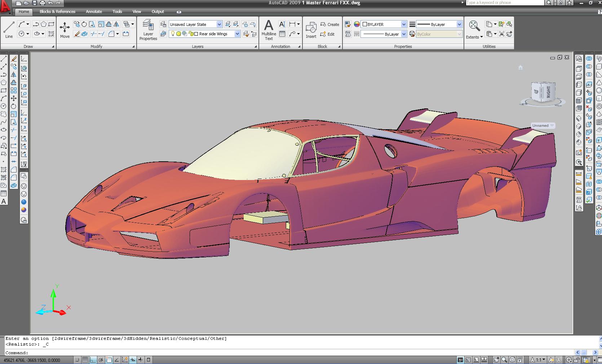Click the Model space button in status bar
The height and width of the screenshot is (364, 602).
(460, 360)
